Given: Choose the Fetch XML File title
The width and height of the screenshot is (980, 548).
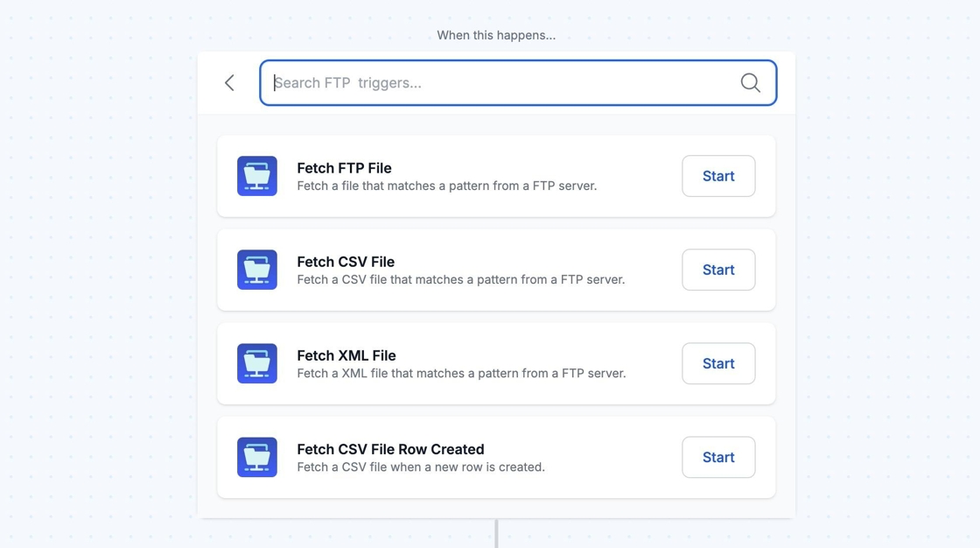Looking at the screenshot, I should 346,355.
